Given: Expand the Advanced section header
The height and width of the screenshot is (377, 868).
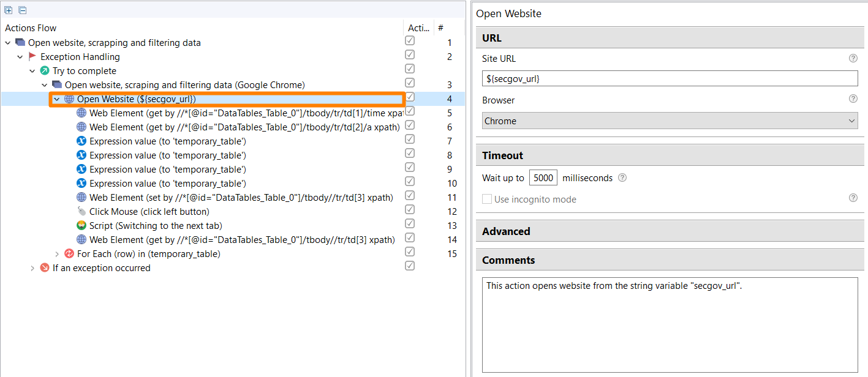Looking at the screenshot, I should point(670,231).
